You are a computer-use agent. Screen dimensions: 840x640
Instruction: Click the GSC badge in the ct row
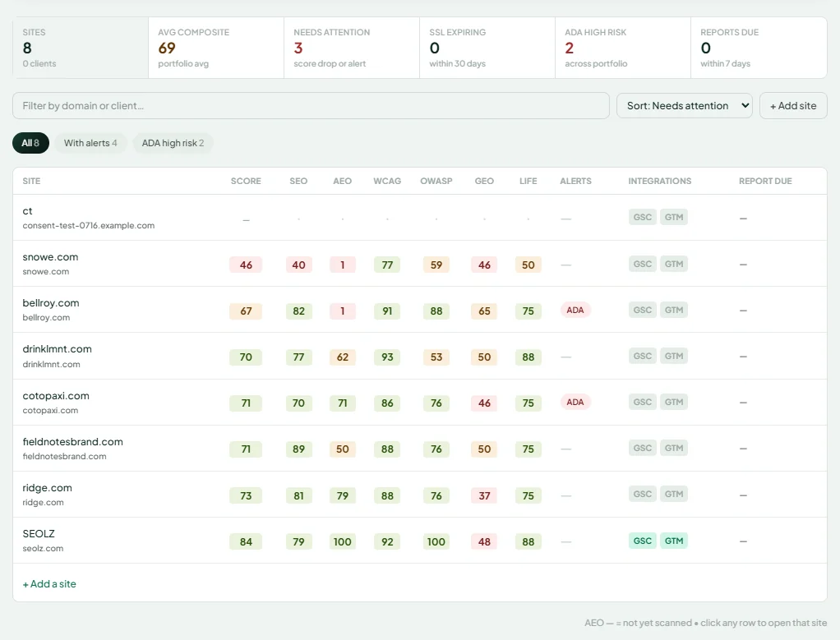pyautogui.click(x=642, y=217)
